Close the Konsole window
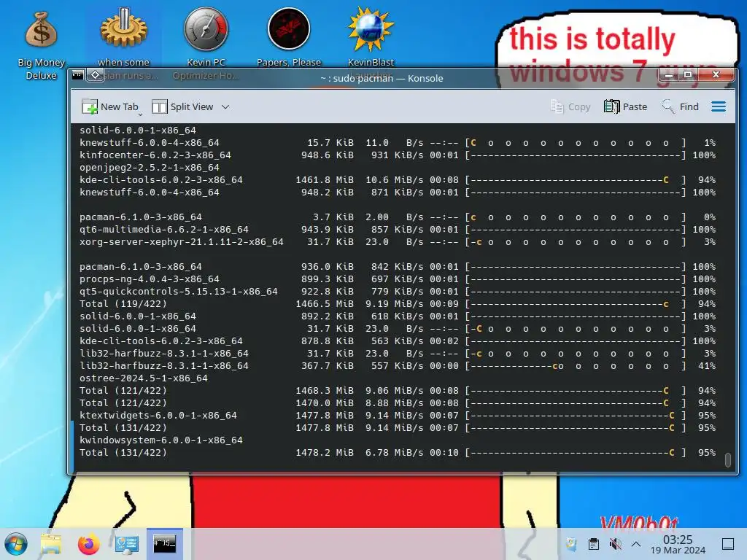The height and width of the screenshot is (560, 747). [x=716, y=75]
